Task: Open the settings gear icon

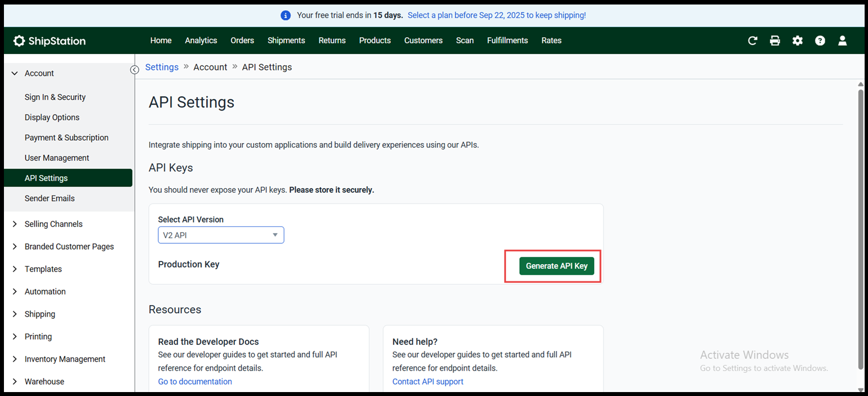Action: (x=798, y=41)
